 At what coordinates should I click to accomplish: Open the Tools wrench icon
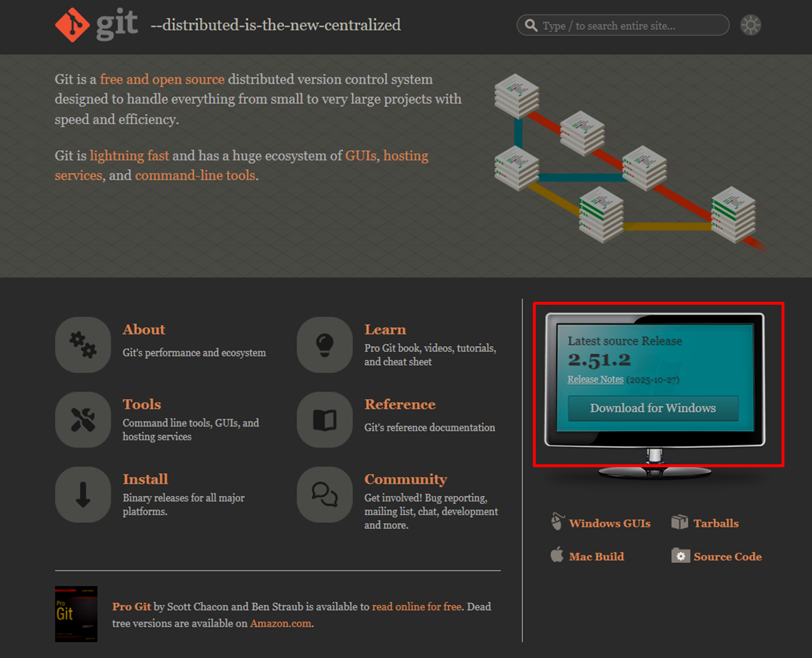point(83,419)
